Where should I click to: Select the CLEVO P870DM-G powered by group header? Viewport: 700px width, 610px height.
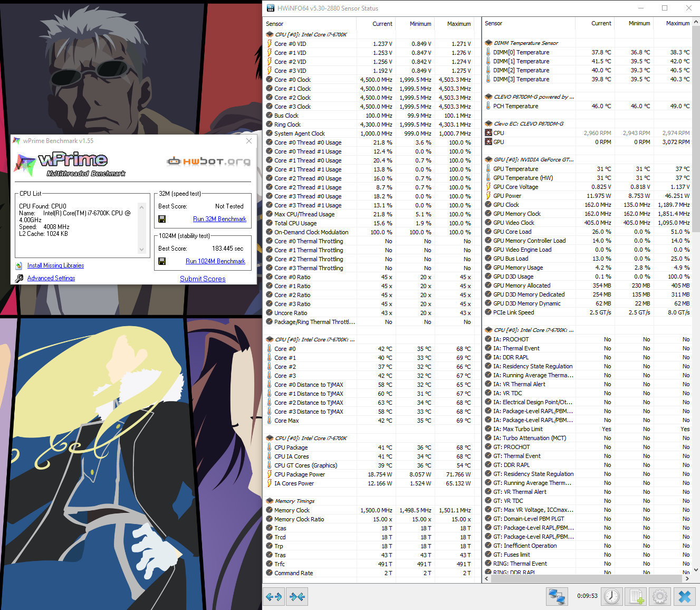coord(530,97)
